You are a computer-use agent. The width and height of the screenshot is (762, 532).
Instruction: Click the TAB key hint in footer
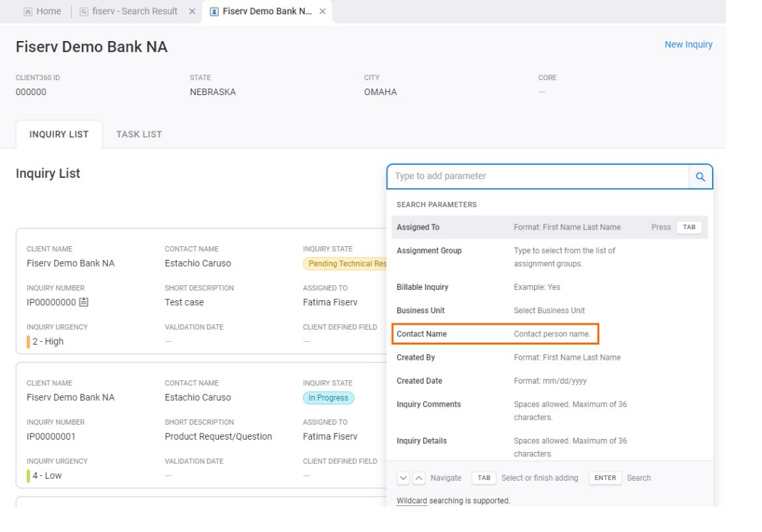coord(484,478)
